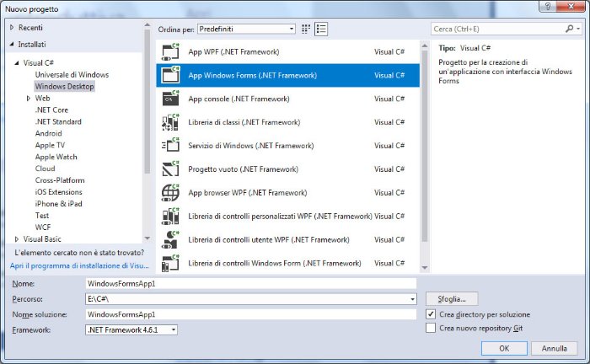Select Cross-Platform category
The height and width of the screenshot is (364, 590).
(x=60, y=180)
